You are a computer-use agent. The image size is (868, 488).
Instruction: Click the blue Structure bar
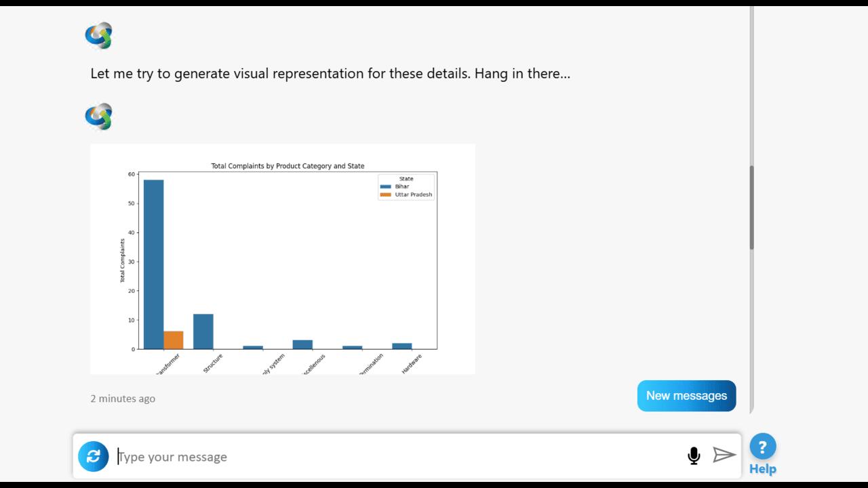pyautogui.click(x=203, y=331)
